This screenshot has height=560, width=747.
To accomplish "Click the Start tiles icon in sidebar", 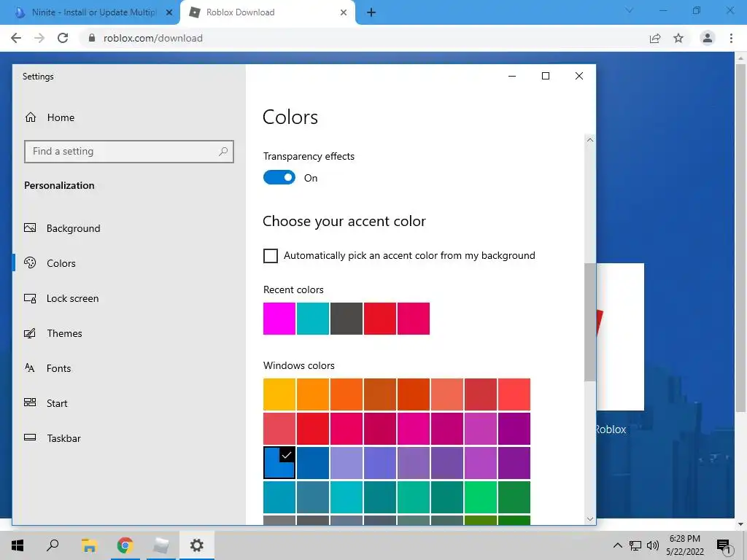I will [x=30, y=402].
